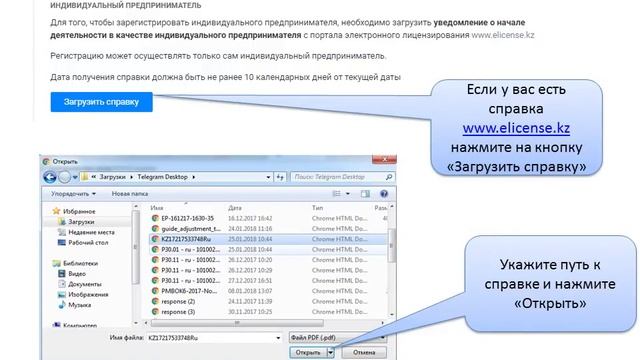Screen dimensions: 640x360
Task: Open Недавние места in the sidebar
Action: coord(86,232)
